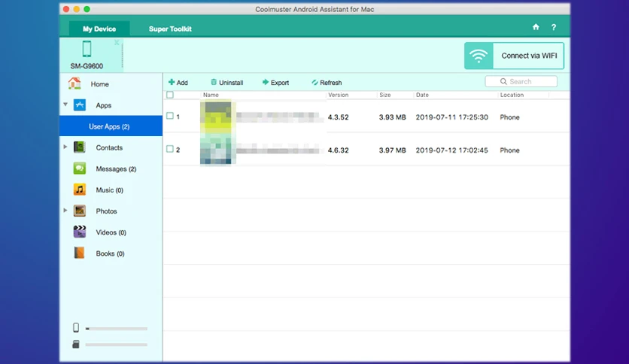Click the phone storage usage bar
This screenshot has width=629, height=364.
tap(117, 329)
